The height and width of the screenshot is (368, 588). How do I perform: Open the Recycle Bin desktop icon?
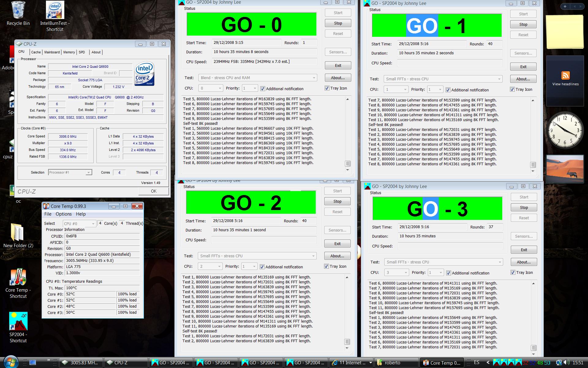click(x=18, y=13)
